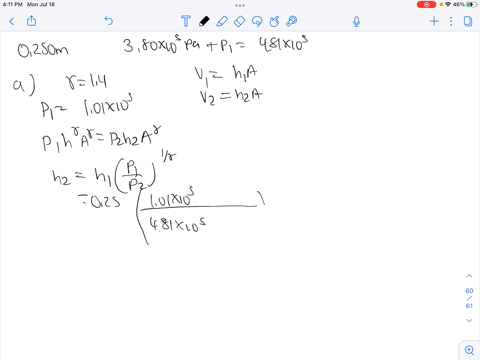
Task: Open the sticker/tape tool
Action: tap(292, 21)
